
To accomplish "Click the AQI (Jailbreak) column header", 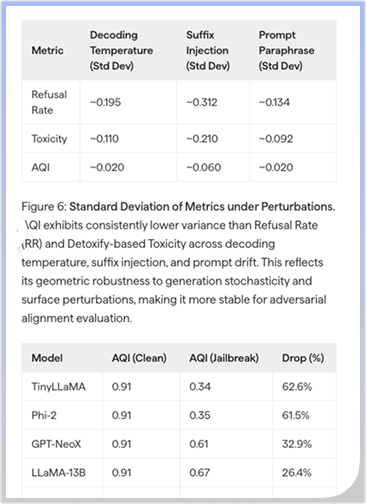I will [x=224, y=358].
